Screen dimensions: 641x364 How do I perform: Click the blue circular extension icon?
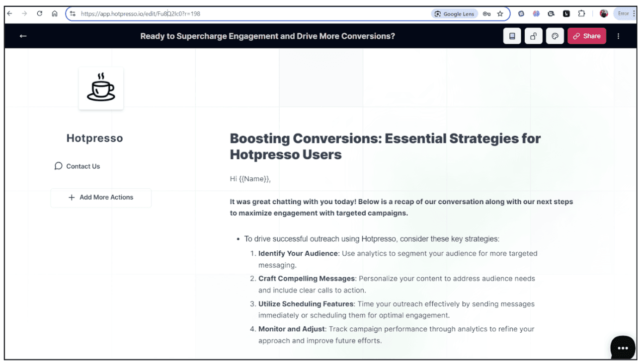[x=521, y=14]
